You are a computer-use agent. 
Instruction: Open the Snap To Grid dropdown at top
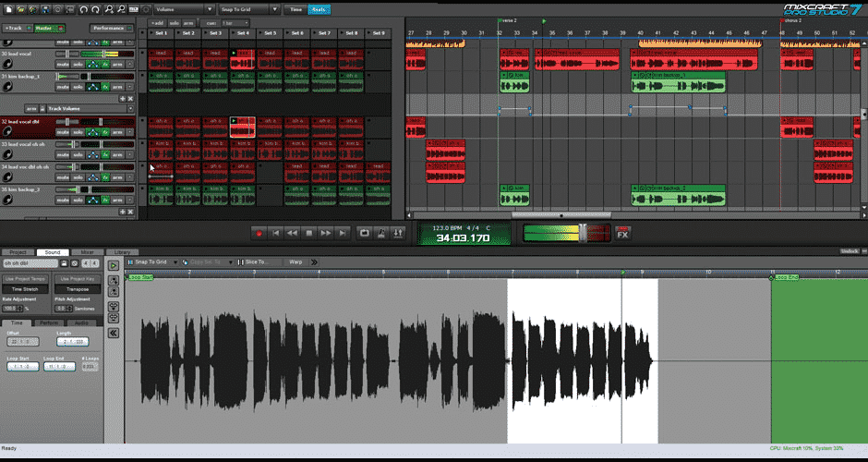(x=247, y=9)
